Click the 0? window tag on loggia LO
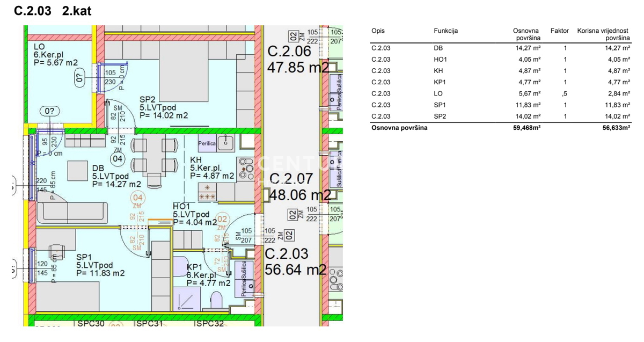 (79, 78)
